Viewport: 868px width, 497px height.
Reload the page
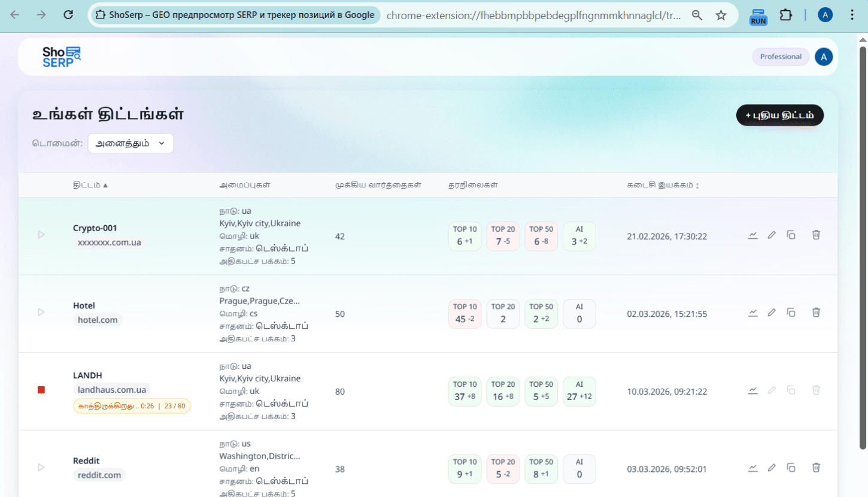click(68, 15)
